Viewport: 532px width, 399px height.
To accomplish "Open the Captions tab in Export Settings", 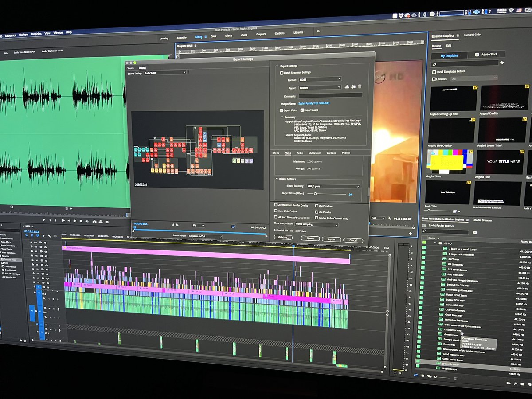I will tap(331, 153).
